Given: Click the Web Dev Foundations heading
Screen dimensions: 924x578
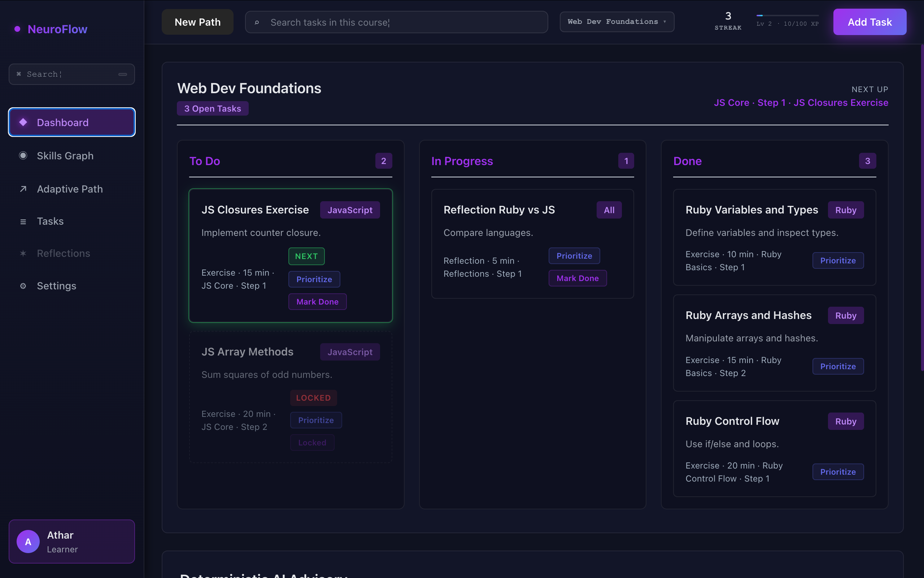Looking at the screenshot, I should pyautogui.click(x=249, y=88).
